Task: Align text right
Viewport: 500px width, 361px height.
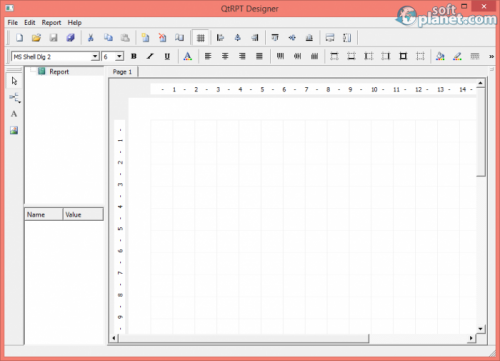Action: [x=242, y=56]
